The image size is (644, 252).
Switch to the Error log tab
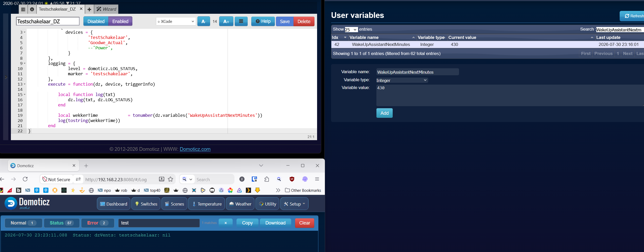click(98, 223)
